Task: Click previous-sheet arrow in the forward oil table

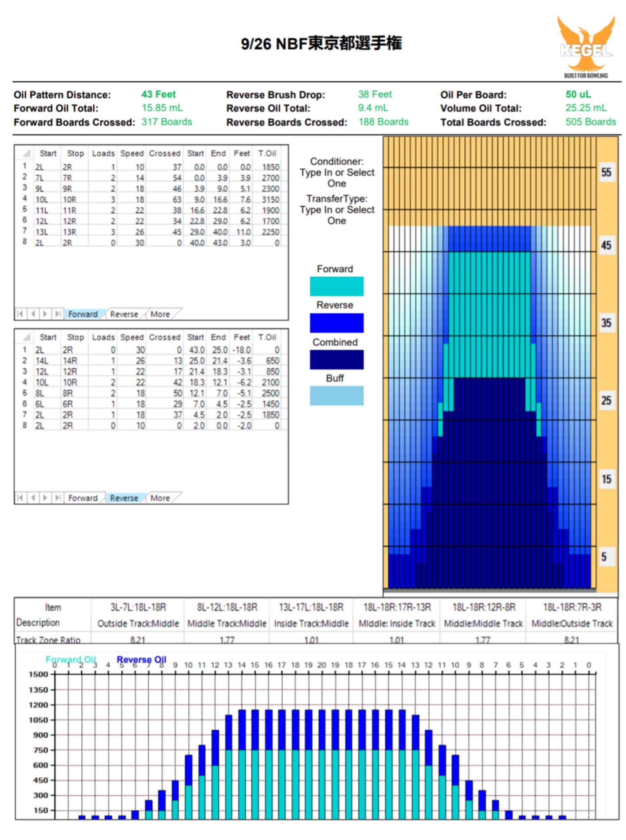Action: (33, 314)
